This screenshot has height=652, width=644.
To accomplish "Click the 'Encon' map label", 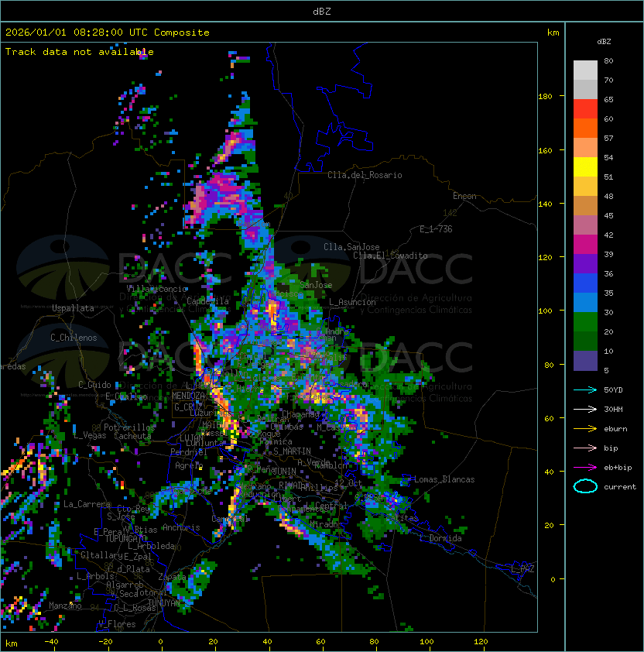I will (x=464, y=196).
